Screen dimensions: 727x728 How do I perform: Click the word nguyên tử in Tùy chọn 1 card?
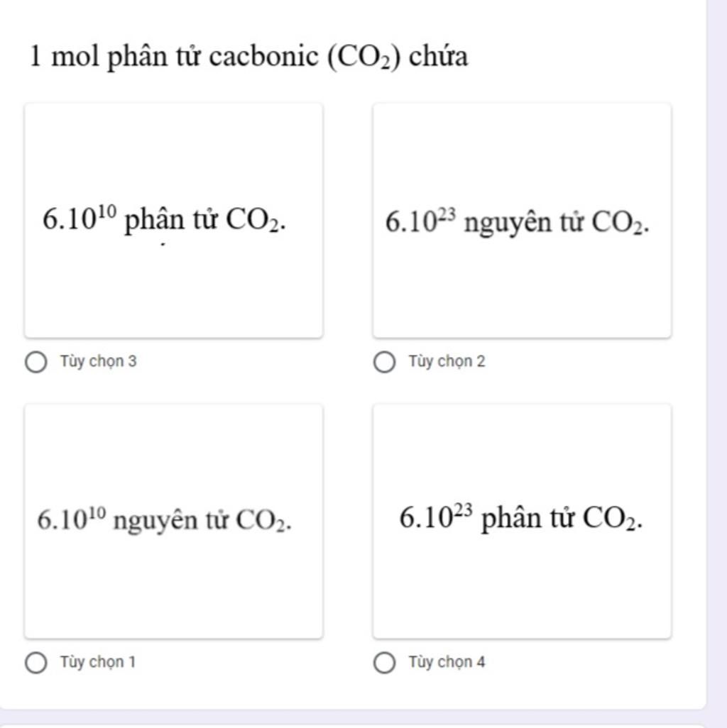click(x=171, y=521)
